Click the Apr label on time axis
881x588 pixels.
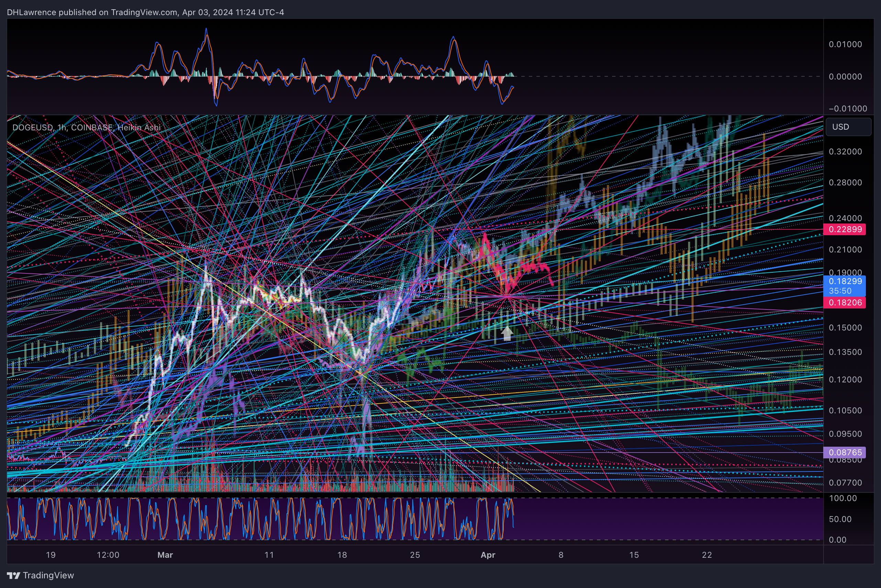tap(488, 555)
